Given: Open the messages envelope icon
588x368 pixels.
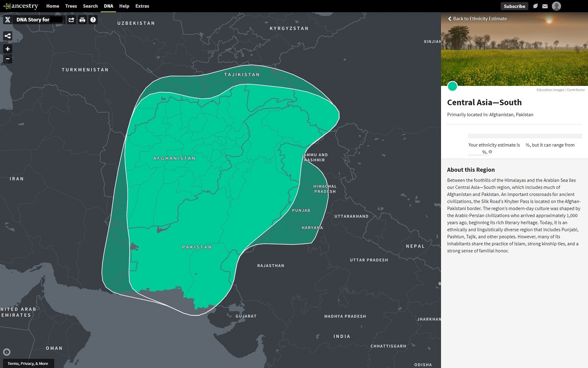Looking at the screenshot, I should pyautogui.click(x=545, y=6).
